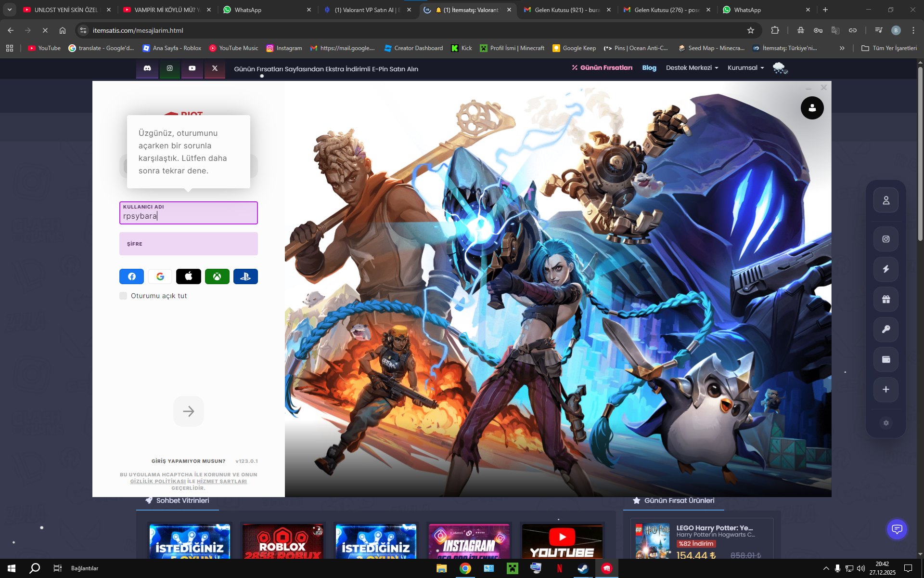Stop loading the page
The height and width of the screenshot is (578, 924).
click(45, 30)
